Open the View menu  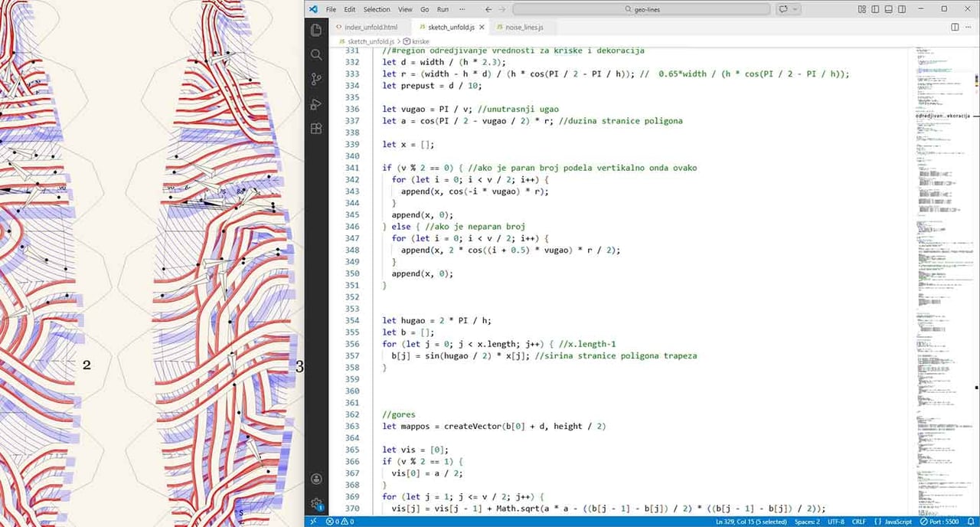[405, 9]
